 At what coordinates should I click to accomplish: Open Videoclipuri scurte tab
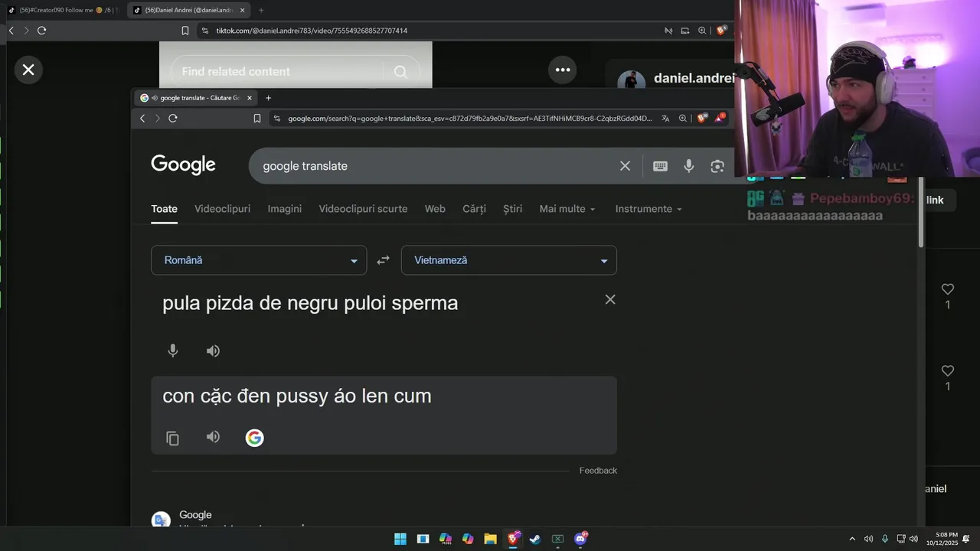point(363,209)
